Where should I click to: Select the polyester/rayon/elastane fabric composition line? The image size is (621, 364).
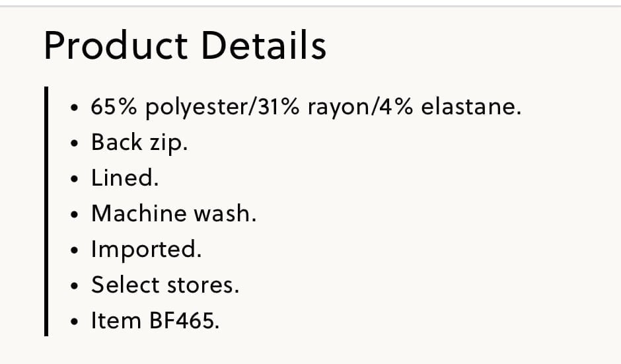pos(306,107)
